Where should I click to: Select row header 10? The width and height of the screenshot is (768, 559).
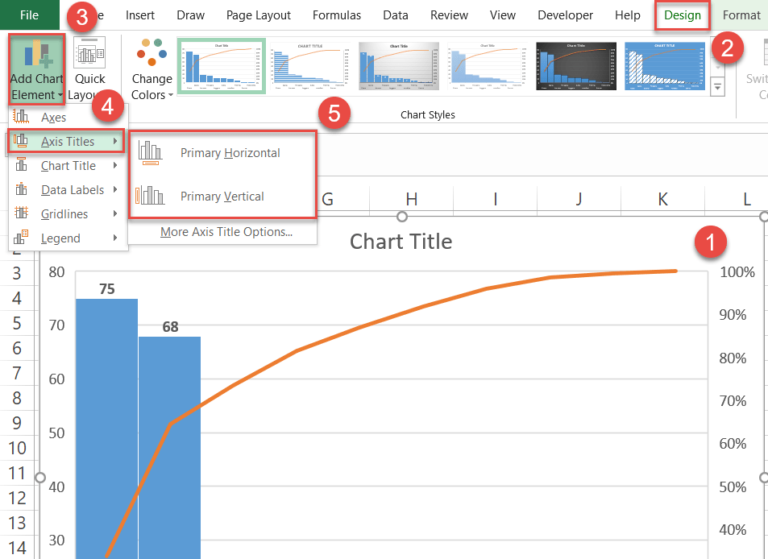click(17, 448)
